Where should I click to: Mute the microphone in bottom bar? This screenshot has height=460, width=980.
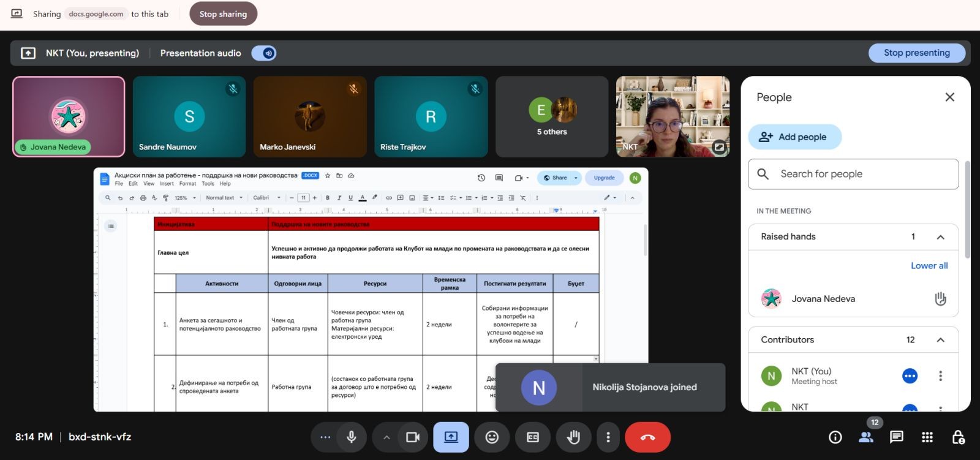click(352, 437)
